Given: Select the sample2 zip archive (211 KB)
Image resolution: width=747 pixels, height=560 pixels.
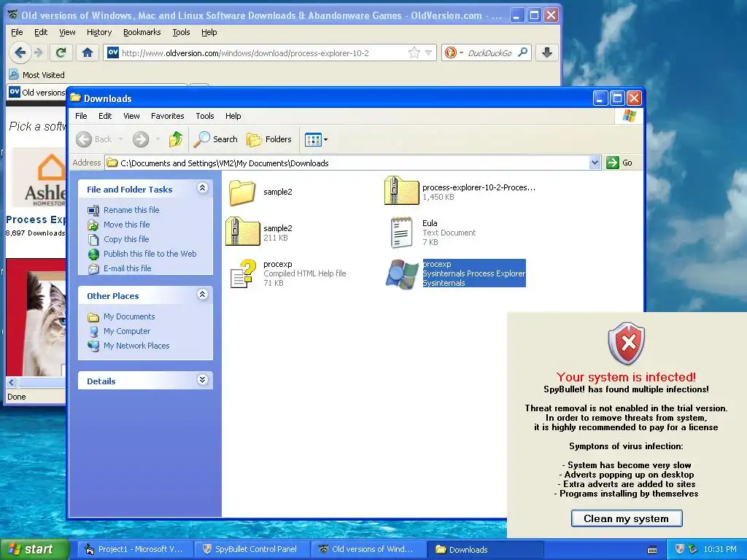Looking at the screenshot, I should 242,231.
